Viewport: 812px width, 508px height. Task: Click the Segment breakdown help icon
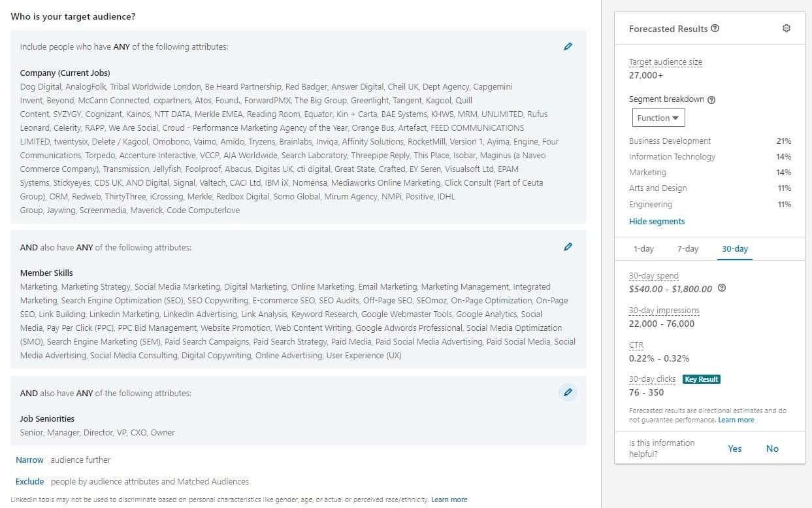711,100
